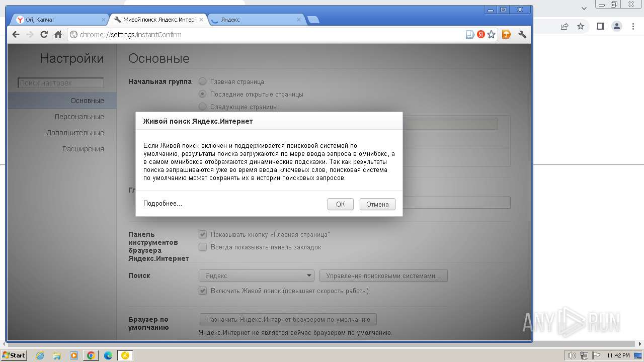This screenshot has width=644, height=362.
Task: Open the Start menu
Action: pyautogui.click(x=14, y=355)
